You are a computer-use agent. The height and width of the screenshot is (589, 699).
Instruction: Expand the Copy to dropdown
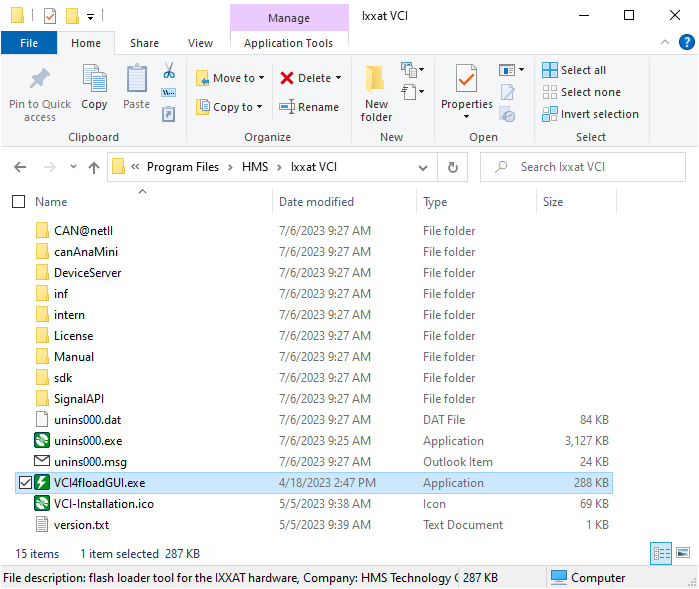(x=259, y=107)
